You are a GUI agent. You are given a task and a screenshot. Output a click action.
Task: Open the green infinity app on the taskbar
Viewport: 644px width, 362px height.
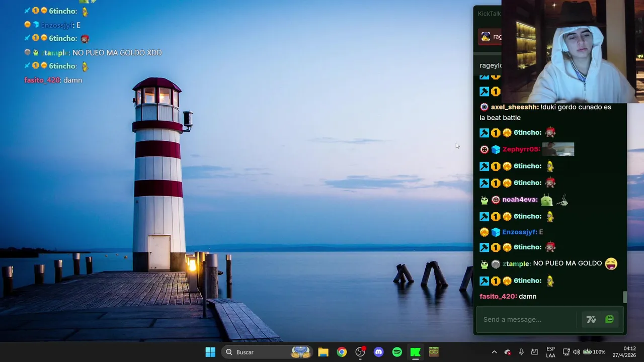point(434,352)
